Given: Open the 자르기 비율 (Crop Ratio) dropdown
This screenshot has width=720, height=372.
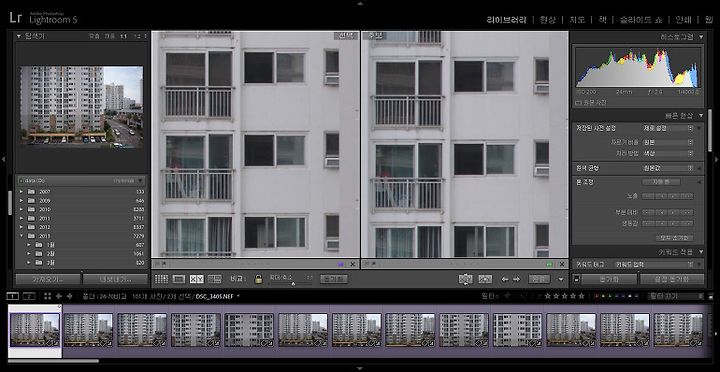Looking at the screenshot, I should pos(668,142).
